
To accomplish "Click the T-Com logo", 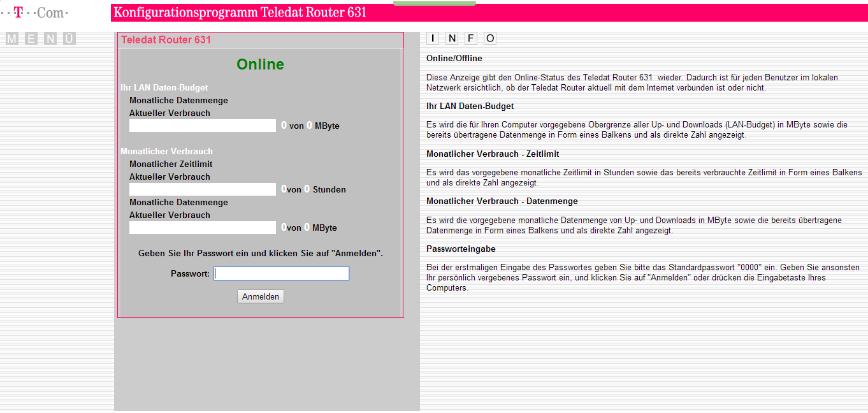I will [34, 13].
